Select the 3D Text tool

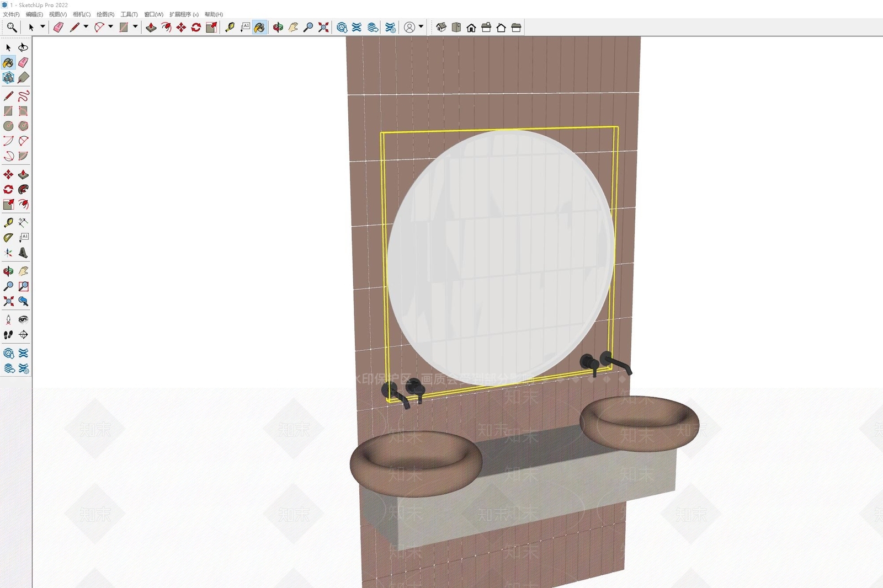pyautogui.click(x=23, y=253)
